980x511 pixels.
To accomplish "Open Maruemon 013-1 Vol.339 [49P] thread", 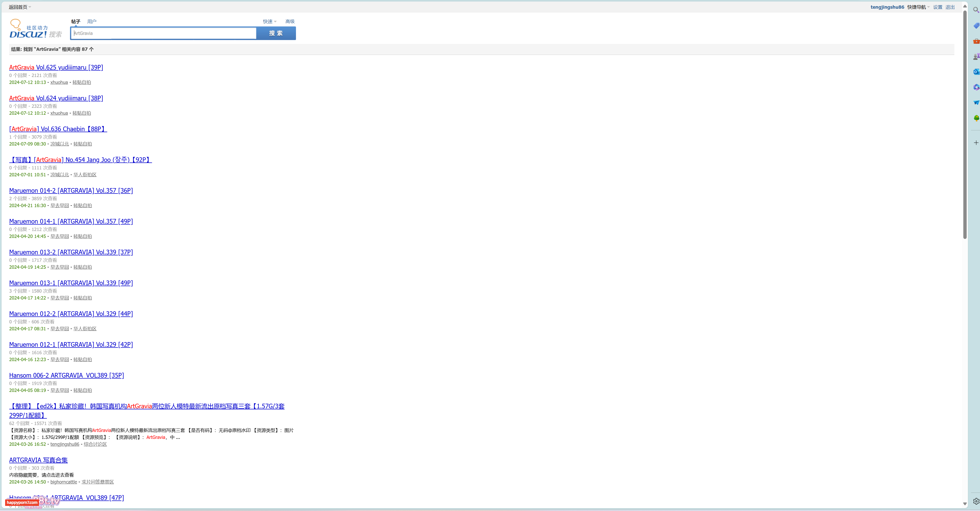I will coord(71,283).
